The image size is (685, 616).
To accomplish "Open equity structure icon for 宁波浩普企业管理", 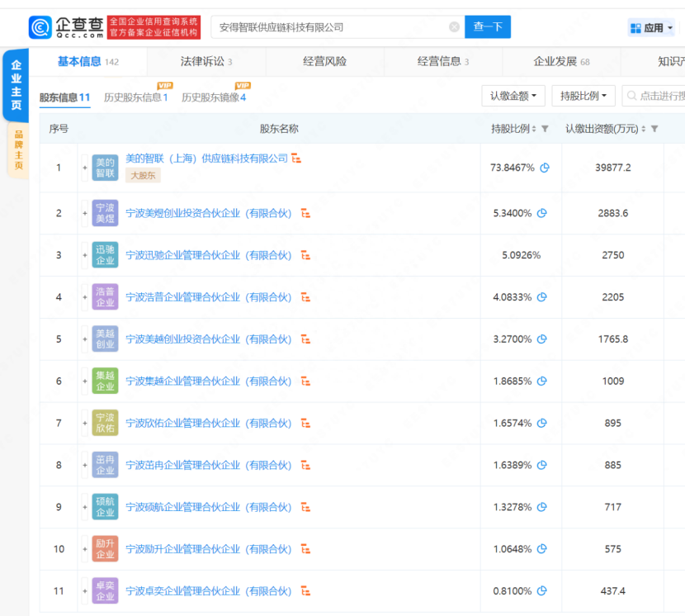I will 306,297.
